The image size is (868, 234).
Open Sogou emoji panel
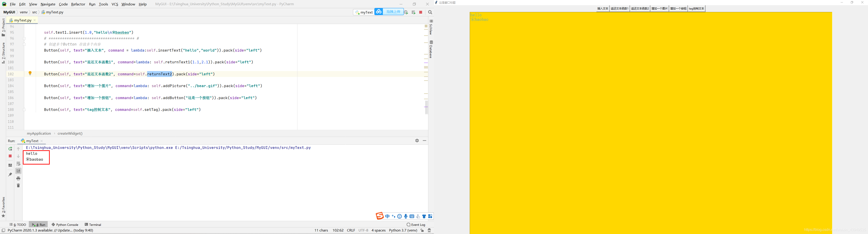tap(400, 217)
